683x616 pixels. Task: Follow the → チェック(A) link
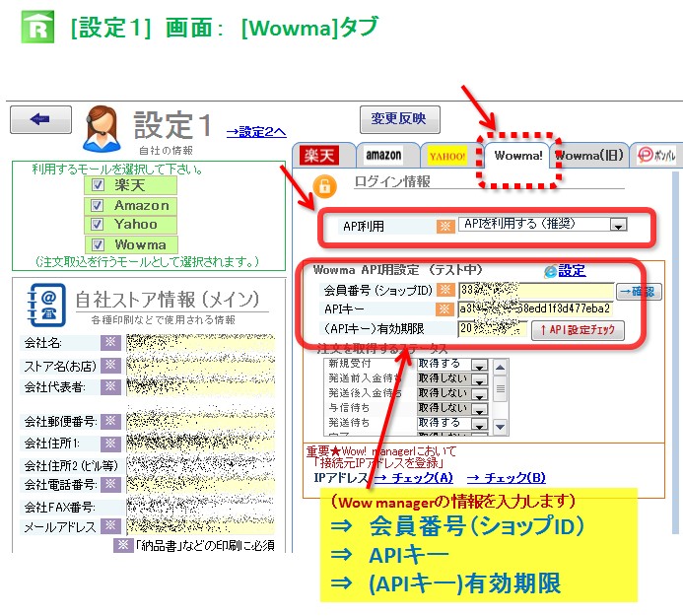click(414, 478)
